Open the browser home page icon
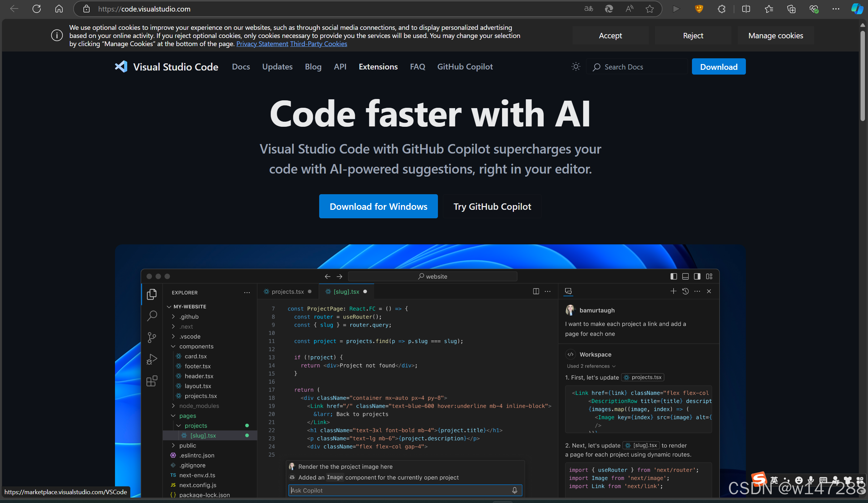 point(59,9)
